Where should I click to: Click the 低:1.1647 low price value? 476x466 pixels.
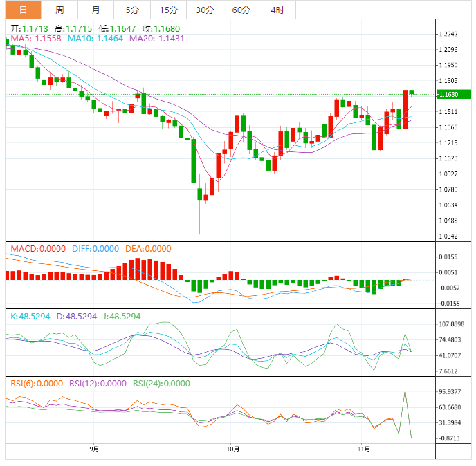coord(117,29)
